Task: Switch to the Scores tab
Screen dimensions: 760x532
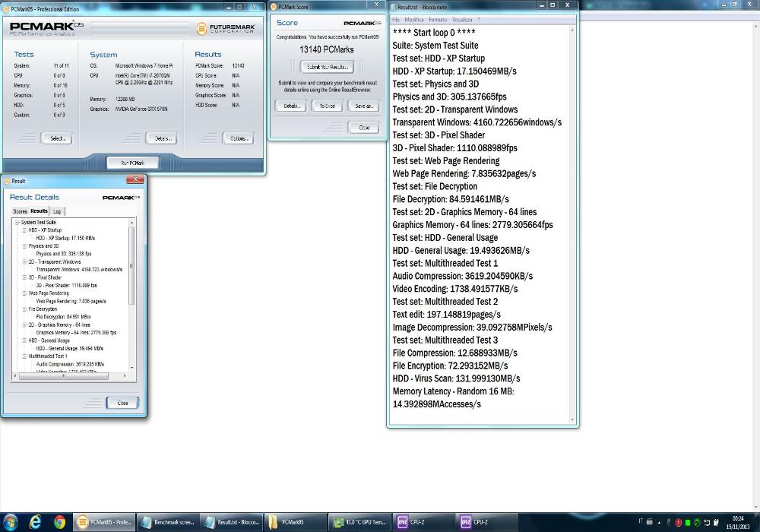Action: [x=20, y=211]
